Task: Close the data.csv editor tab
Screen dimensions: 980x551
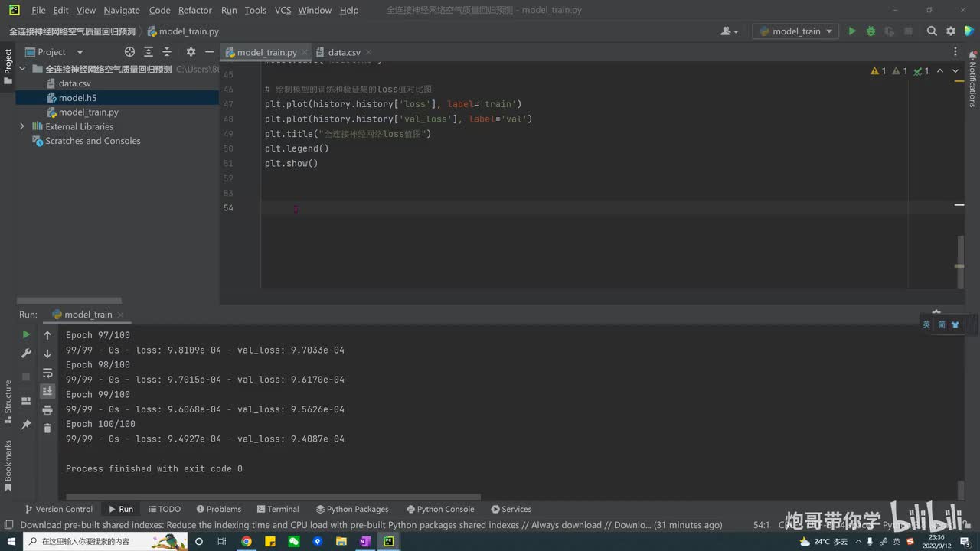Action: (370, 52)
